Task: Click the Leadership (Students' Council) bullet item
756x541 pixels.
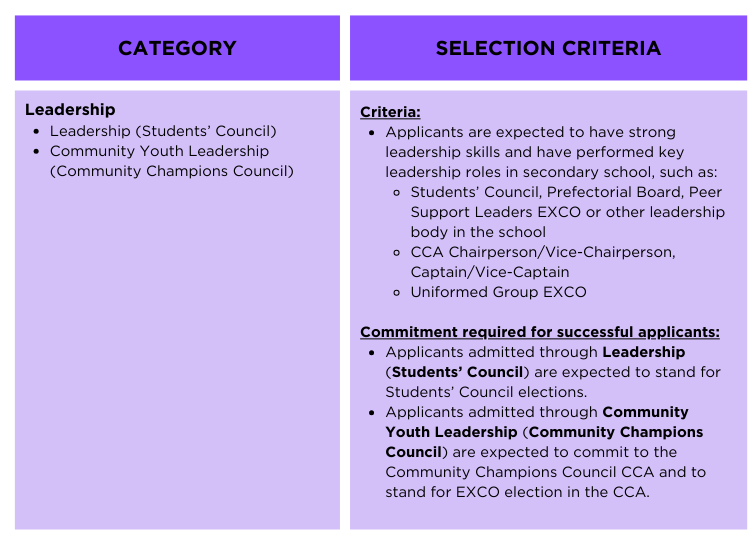Action: point(163,131)
